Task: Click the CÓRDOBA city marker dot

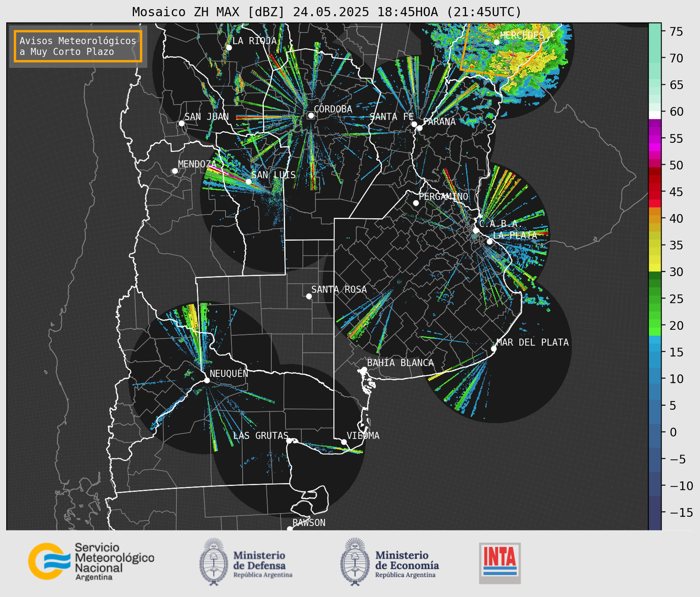Action: click(311, 115)
